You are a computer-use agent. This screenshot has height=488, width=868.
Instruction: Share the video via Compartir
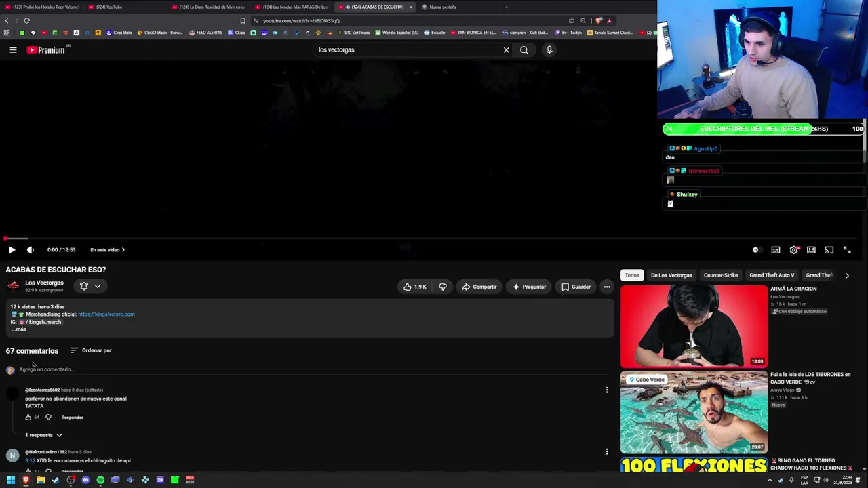coord(479,287)
